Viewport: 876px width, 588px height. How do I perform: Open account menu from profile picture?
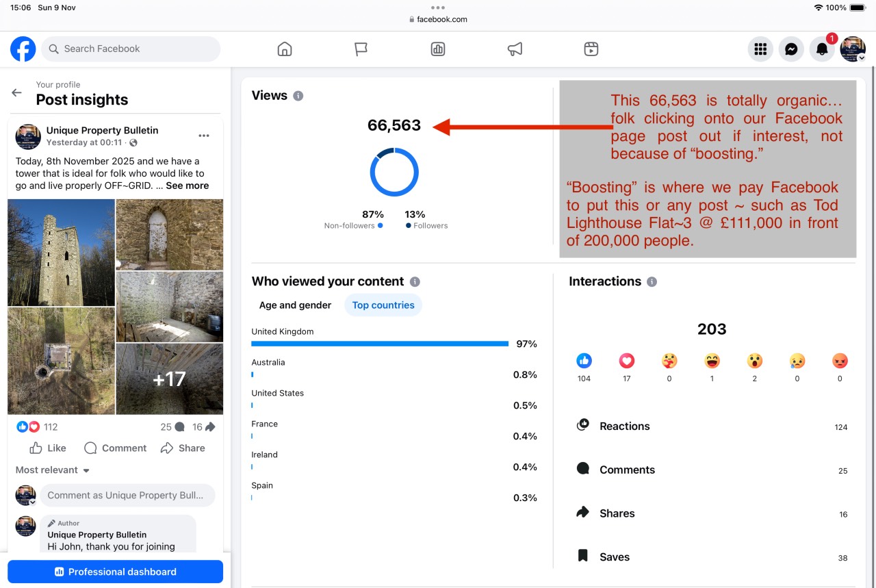tap(853, 49)
